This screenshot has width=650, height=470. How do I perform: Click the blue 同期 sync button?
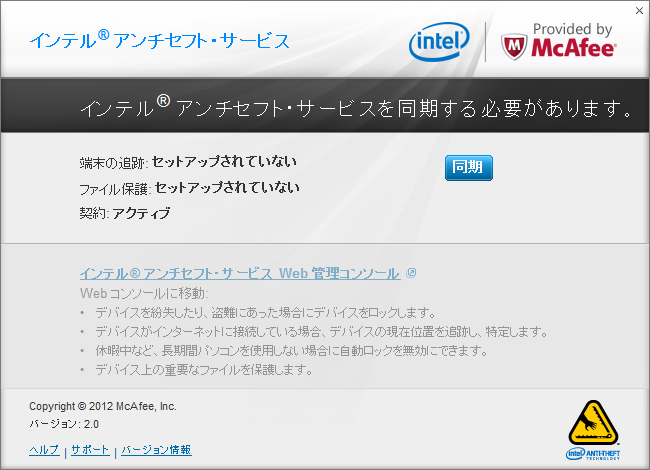click(469, 168)
